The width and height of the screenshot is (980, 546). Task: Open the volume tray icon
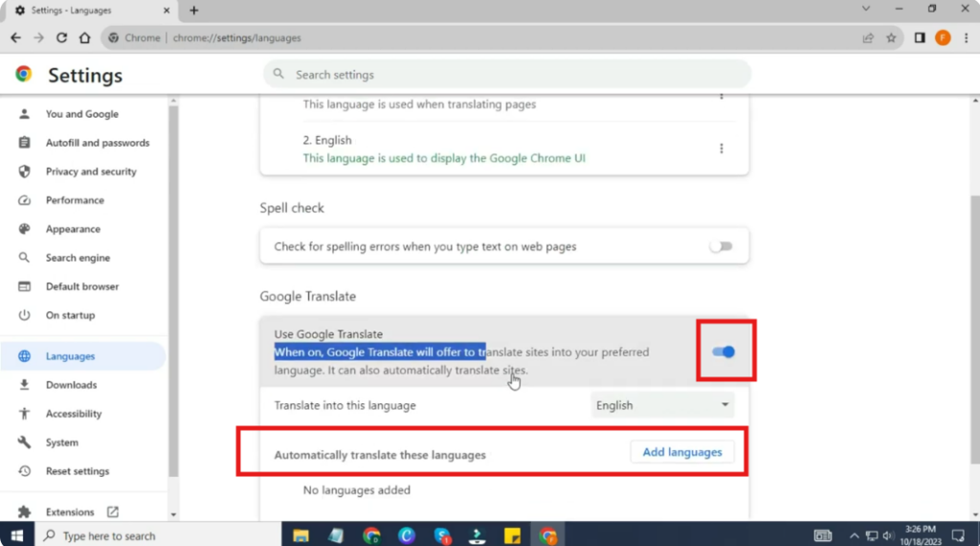887,535
